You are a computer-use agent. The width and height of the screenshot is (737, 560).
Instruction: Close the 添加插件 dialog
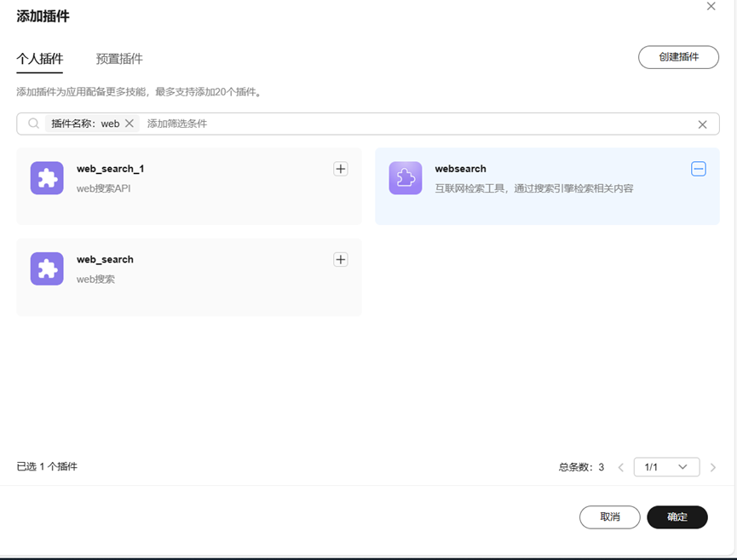[711, 7]
